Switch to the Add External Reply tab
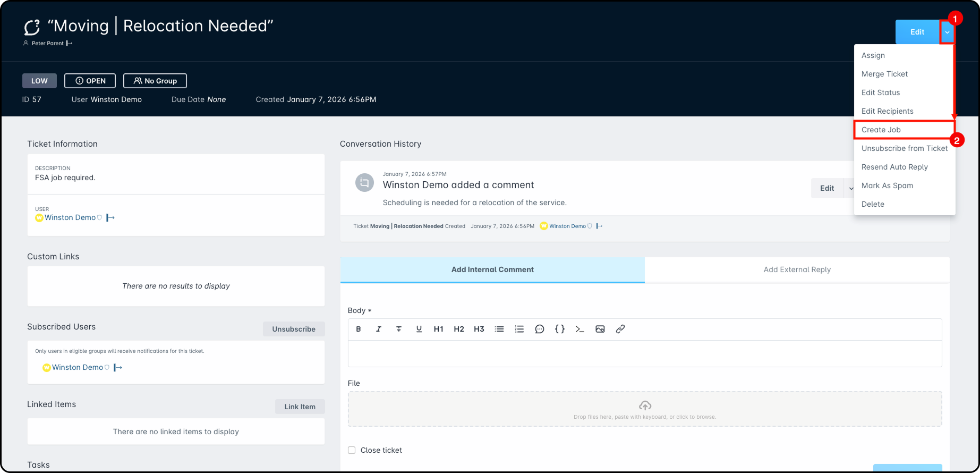This screenshot has width=980, height=473. point(797,269)
